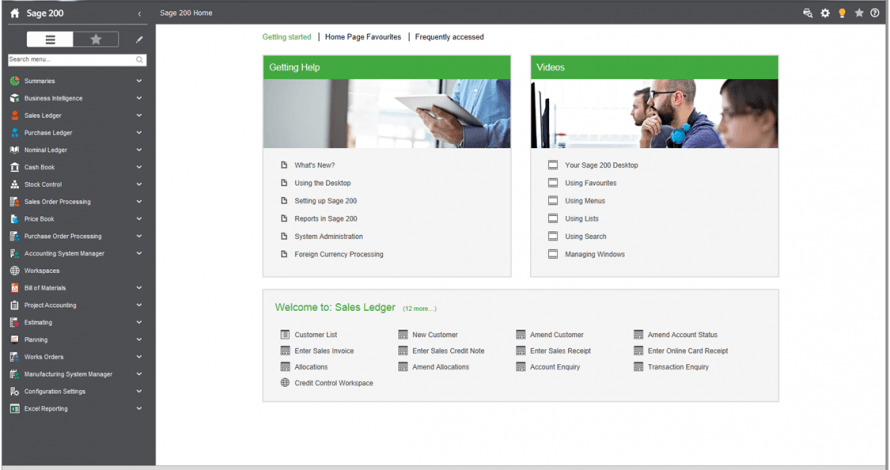Click the Getting Help tablet banner image
The height and width of the screenshot is (470, 890).
click(x=387, y=114)
